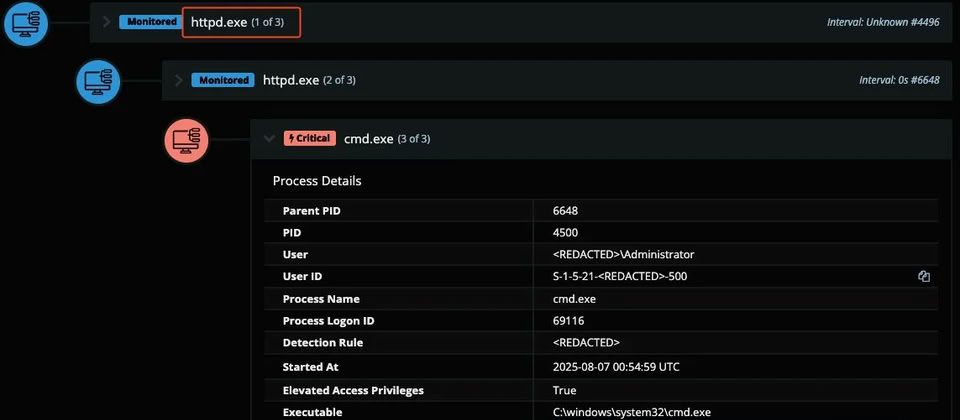Image resolution: width=960 pixels, height=420 pixels.
Task: Select the cmd.exe (3 of 3) process title
Action: 386,139
